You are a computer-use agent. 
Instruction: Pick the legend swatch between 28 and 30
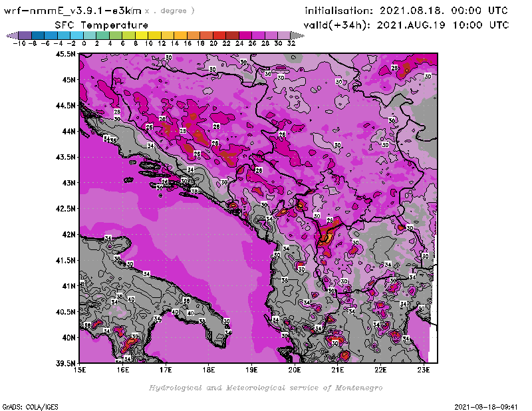point(271,35)
